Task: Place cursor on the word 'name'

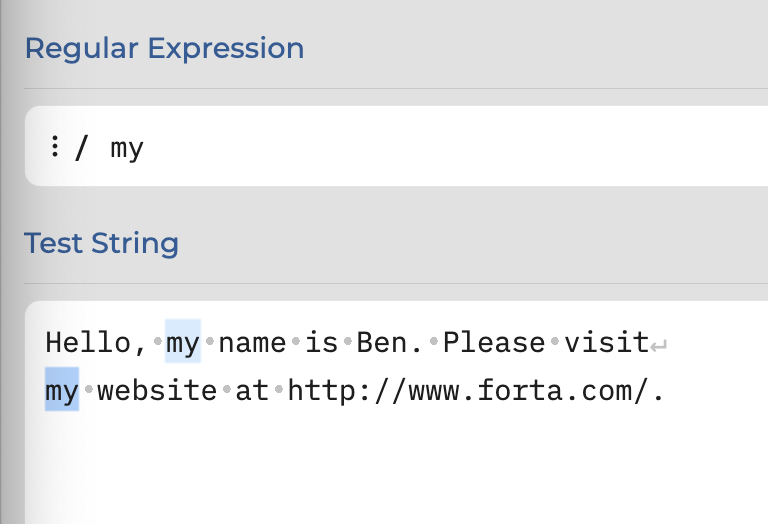Action: pyautogui.click(x=252, y=342)
